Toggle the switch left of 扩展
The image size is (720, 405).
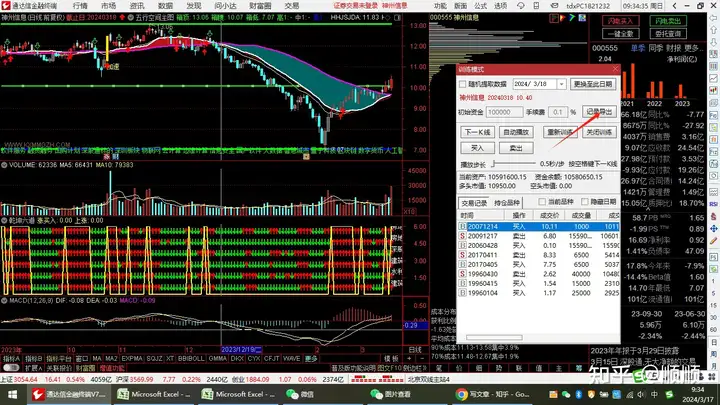[x=11, y=368]
